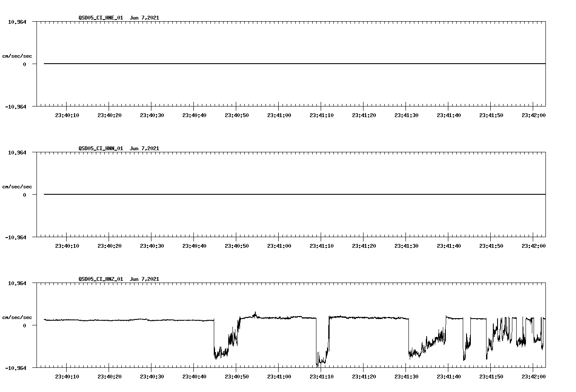Click the 23:41:40 time label under HNE plot
The image size is (576, 392).
(449, 115)
